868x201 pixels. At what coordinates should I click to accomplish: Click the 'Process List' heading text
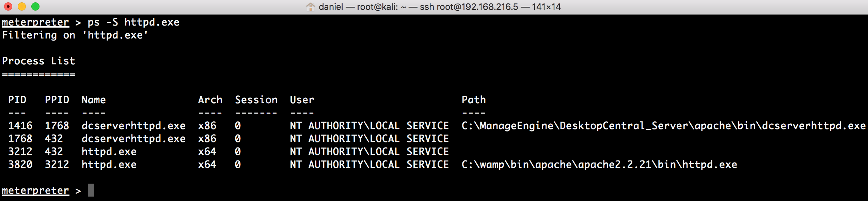click(38, 61)
